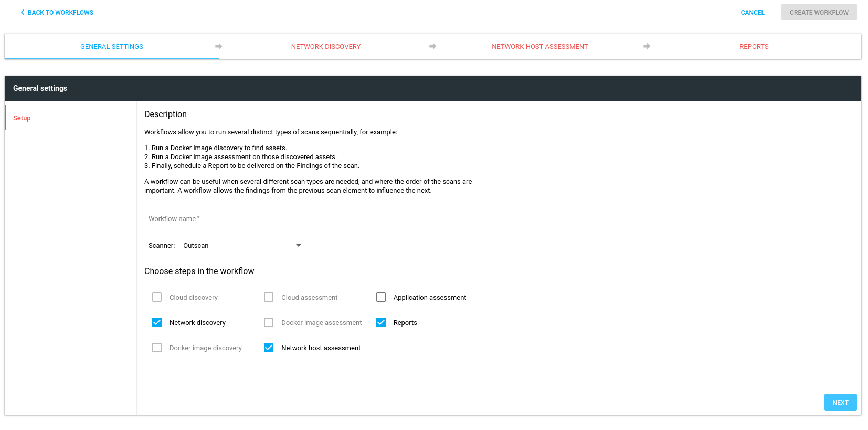The width and height of the screenshot is (868, 430).
Task: Click the General settings panel header
Action: (433, 88)
